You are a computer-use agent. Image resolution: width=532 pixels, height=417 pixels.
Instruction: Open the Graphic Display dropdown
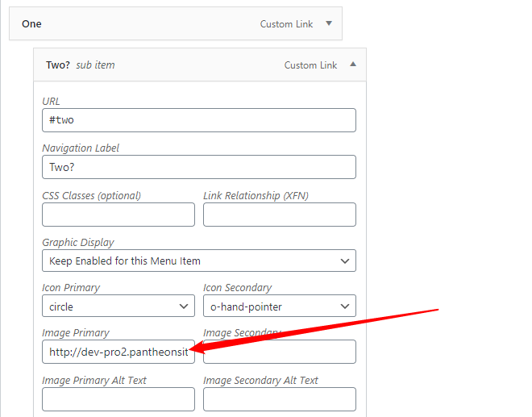point(199,261)
